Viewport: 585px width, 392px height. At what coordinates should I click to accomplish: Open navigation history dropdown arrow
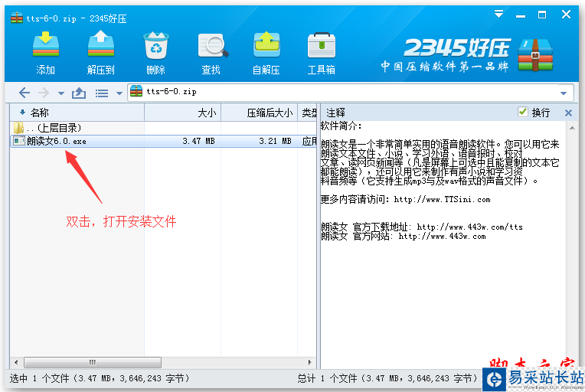[60, 93]
